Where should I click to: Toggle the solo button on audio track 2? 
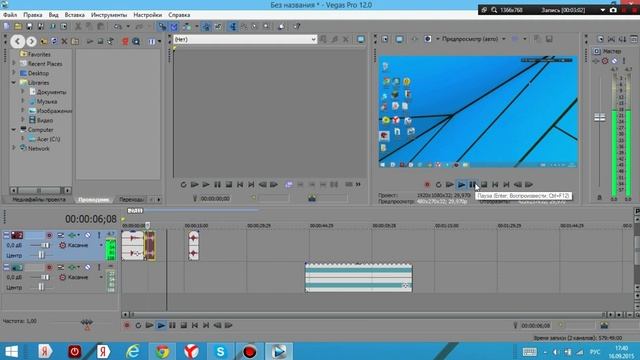(x=99, y=235)
